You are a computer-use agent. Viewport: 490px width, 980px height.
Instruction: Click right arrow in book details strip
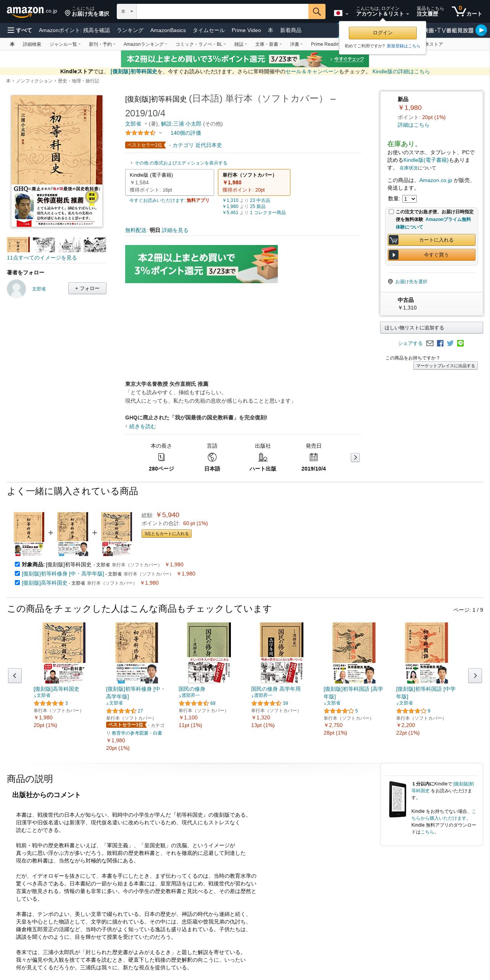point(355,458)
